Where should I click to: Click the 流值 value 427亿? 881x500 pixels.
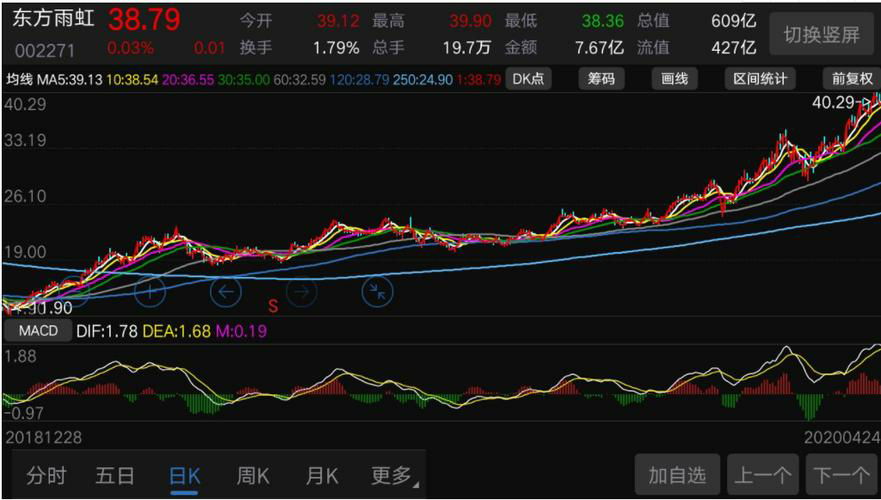point(734,48)
